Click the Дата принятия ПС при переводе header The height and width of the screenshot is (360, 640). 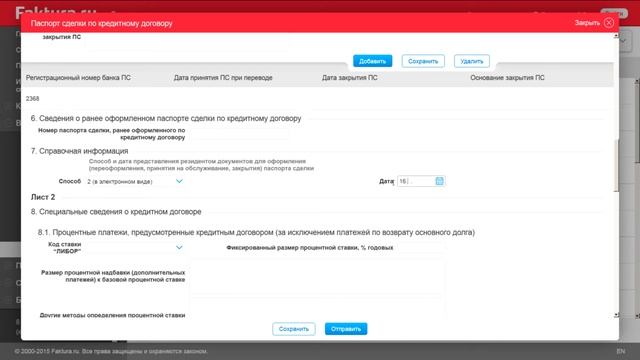click(x=223, y=78)
